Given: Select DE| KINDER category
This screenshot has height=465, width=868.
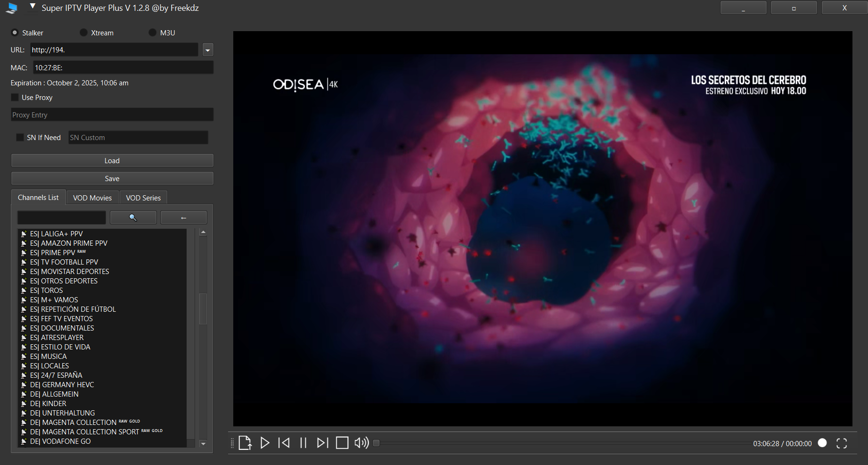Looking at the screenshot, I should pos(102,403).
